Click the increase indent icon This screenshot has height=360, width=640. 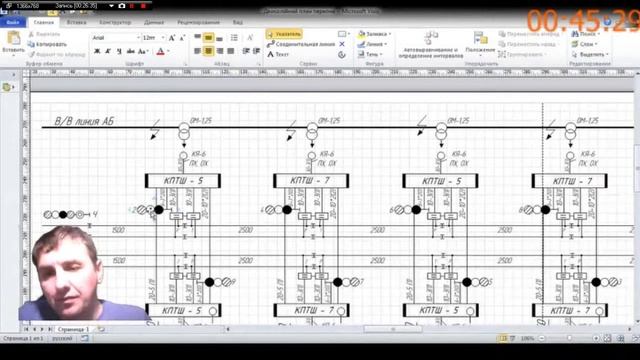pyautogui.click(x=256, y=51)
